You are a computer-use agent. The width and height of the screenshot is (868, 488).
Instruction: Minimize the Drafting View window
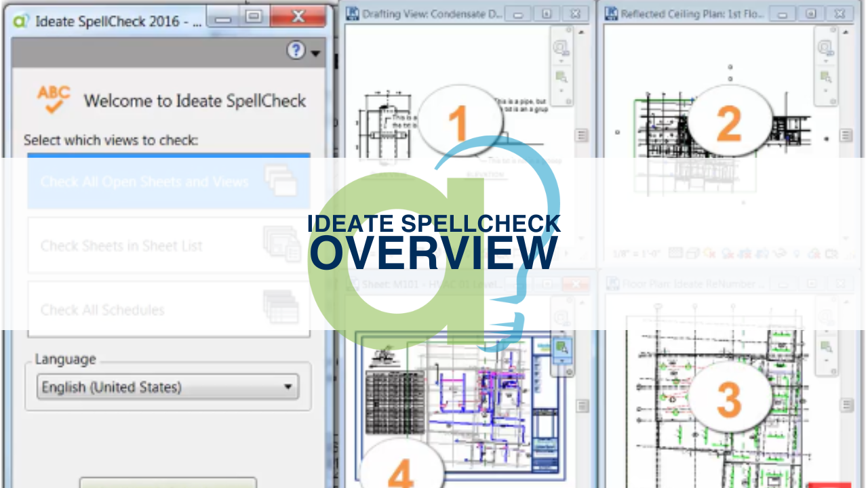pyautogui.click(x=519, y=13)
